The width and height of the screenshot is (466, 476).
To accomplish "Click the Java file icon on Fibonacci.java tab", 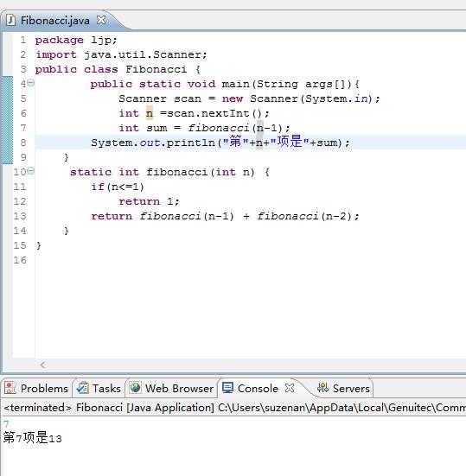I will (x=11, y=21).
